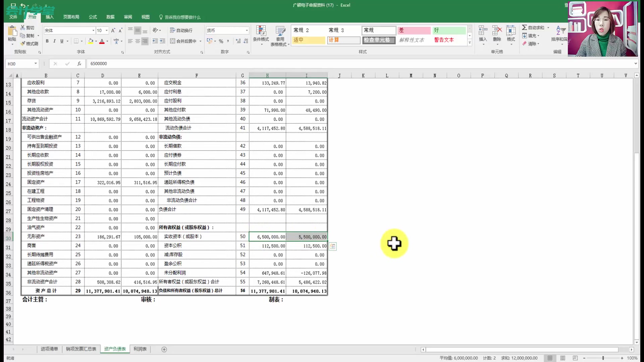Click the Increase Decimal icon

(238, 41)
